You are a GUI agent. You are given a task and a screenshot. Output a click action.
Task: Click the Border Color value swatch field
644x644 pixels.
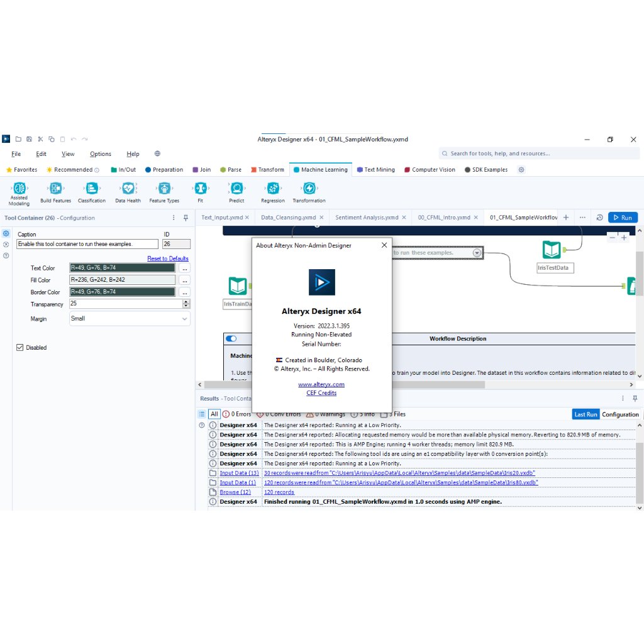(123, 292)
